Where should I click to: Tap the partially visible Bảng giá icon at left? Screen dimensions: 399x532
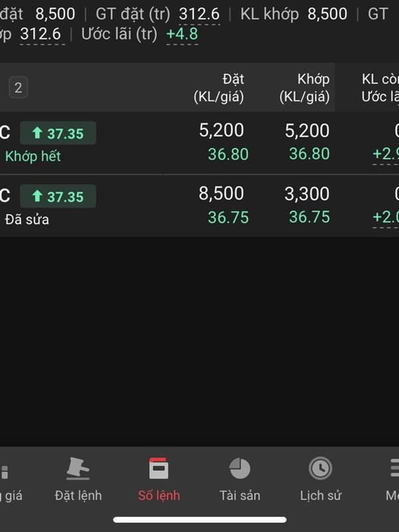[4, 472]
